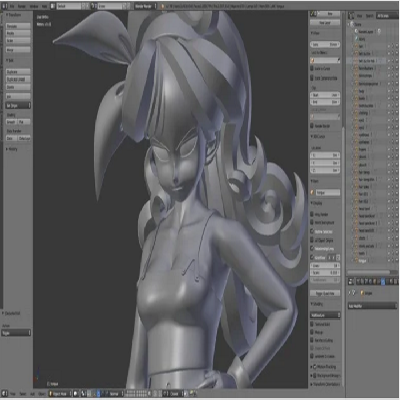Click the modifiers wrench tab icon
This screenshot has width=400, height=400.
point(383,282)
